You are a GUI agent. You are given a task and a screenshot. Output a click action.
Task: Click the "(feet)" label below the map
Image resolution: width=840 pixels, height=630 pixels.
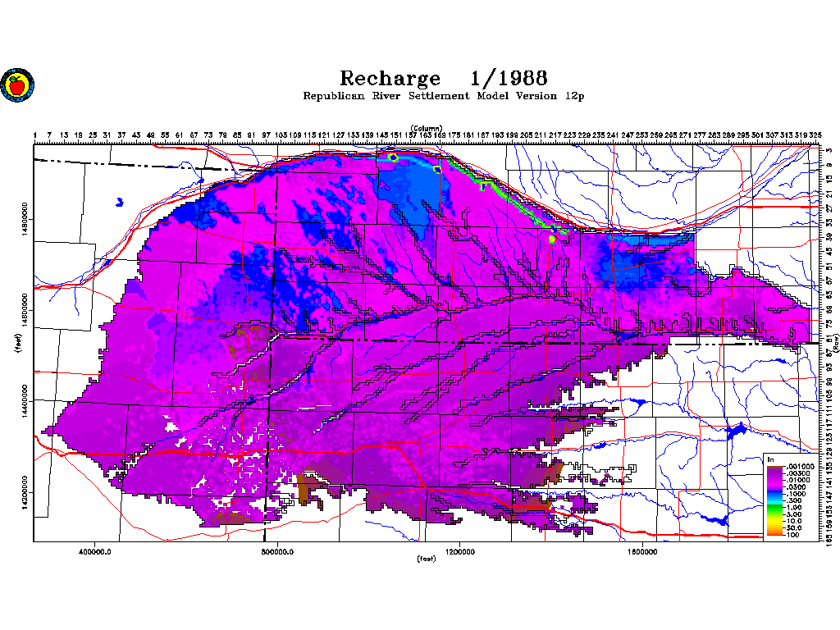pyautogui.click(x=427, y=559)
